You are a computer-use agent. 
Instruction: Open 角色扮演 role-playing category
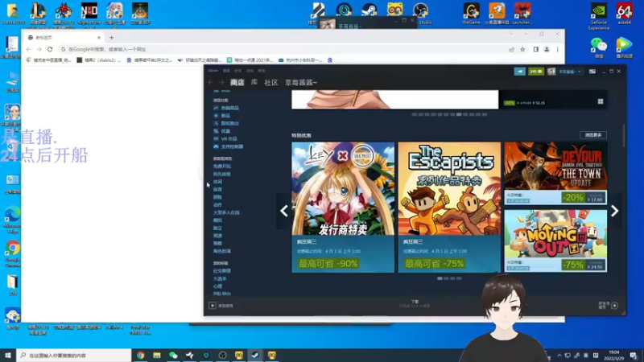[222, 251]
